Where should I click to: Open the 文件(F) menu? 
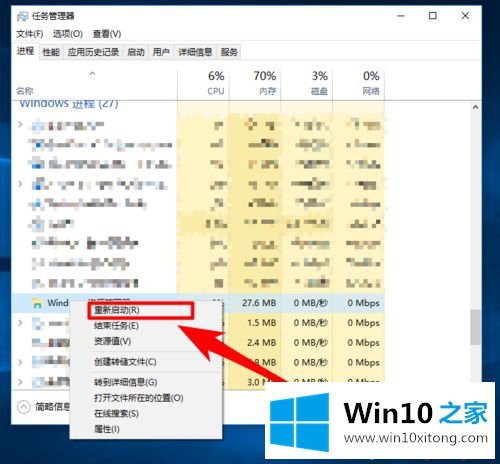30,34
